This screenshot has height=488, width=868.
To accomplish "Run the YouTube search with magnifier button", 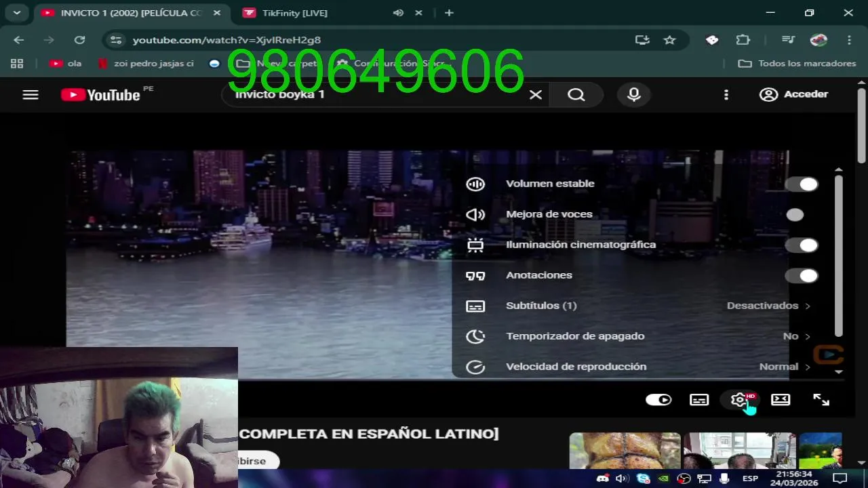I will [x=576, y=95].
